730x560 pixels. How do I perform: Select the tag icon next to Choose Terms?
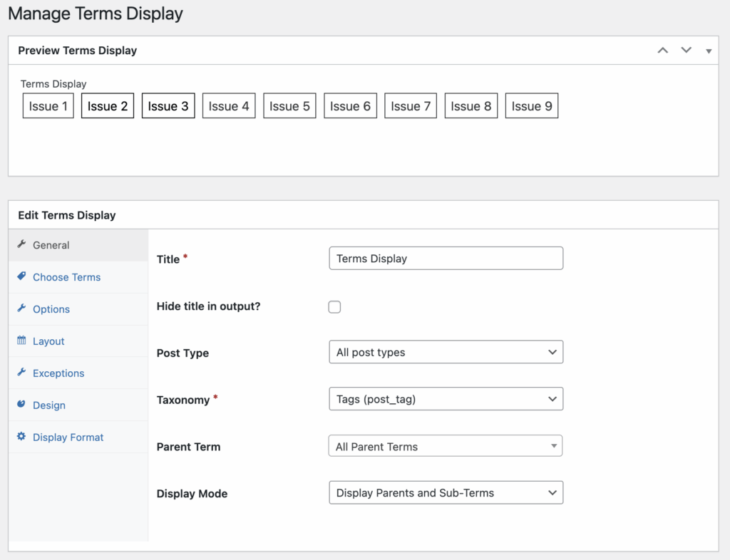pyautogui.click(x=22, y=277)
